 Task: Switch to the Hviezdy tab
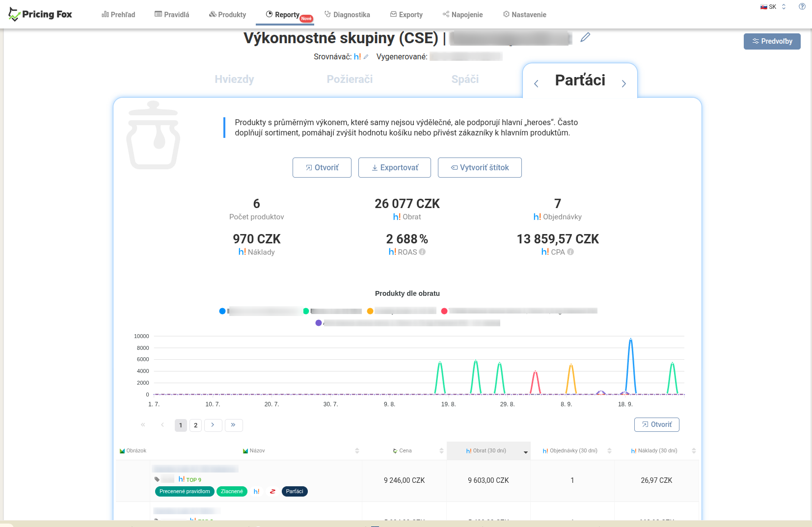tap(234, 79)
